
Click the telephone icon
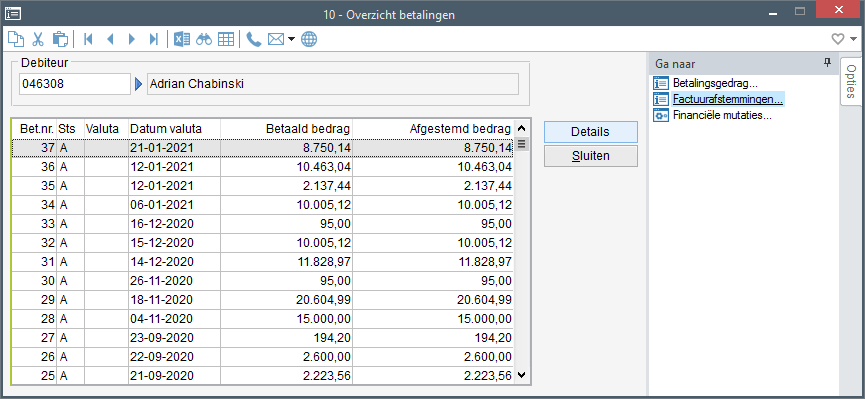254,39
